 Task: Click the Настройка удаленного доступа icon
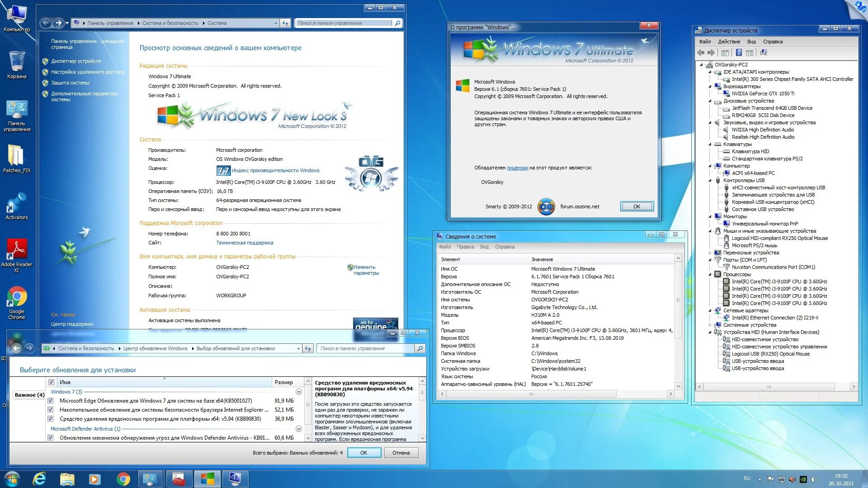(x=47, y=70)
